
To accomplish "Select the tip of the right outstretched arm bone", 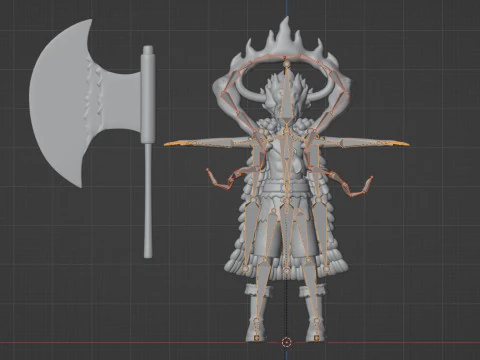I will coord(398,144).
